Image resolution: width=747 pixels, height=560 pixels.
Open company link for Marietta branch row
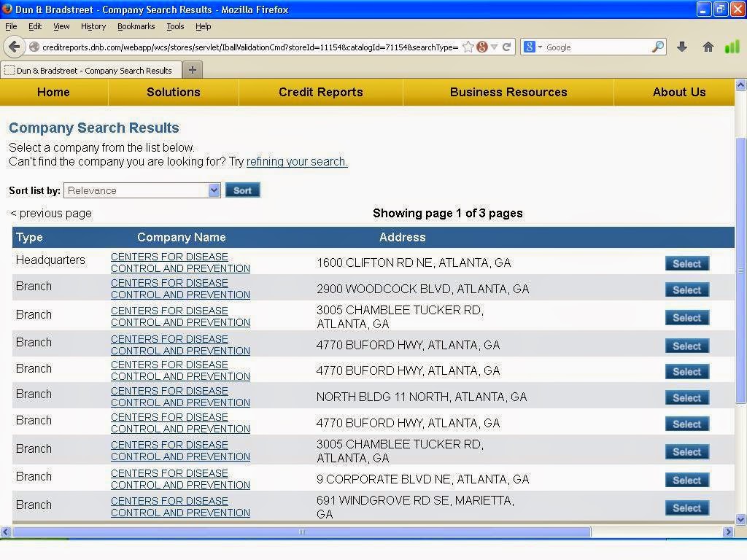coord(181,507)
